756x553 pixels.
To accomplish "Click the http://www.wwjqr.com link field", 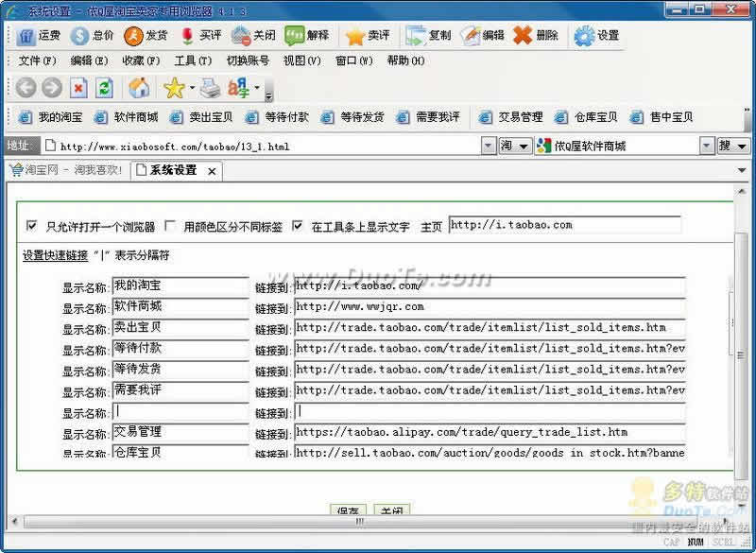I will point(490,306).
